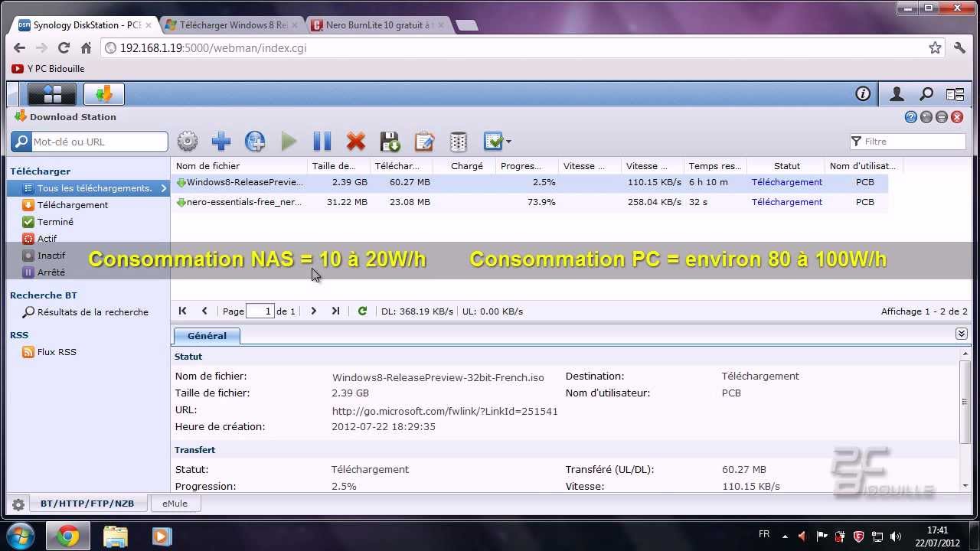Click the volume speaker tray icon
Image resolution: width=980 pixels, height=551 pixels.
pyautogui.click(x=895, y=536)
